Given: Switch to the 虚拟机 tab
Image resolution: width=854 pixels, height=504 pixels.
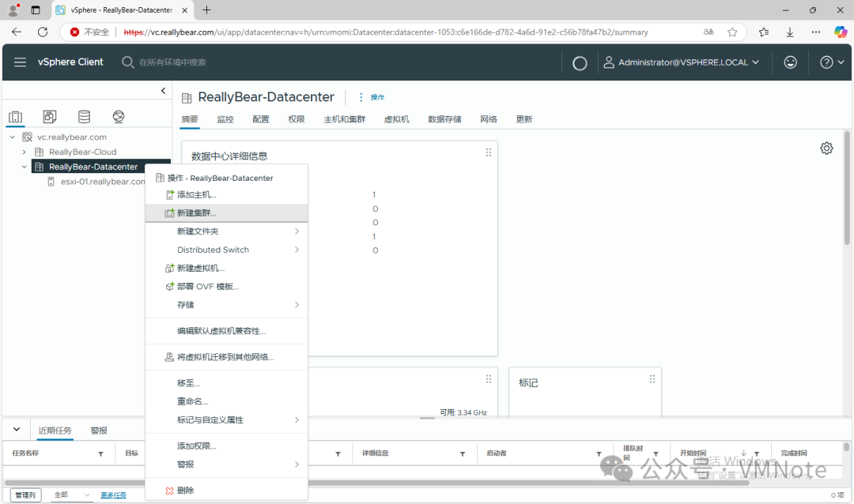Looking at the screenshot, I should pos(396,119).
